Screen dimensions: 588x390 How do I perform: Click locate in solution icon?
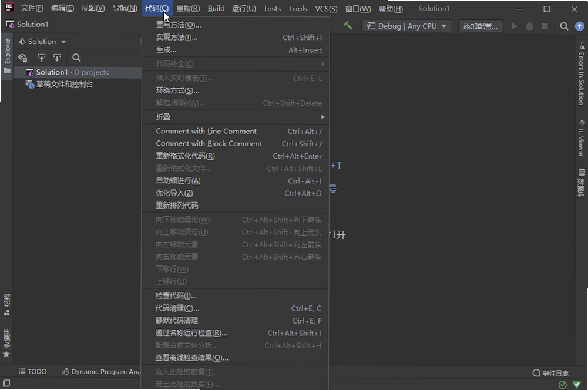click(x=23, y=58)
